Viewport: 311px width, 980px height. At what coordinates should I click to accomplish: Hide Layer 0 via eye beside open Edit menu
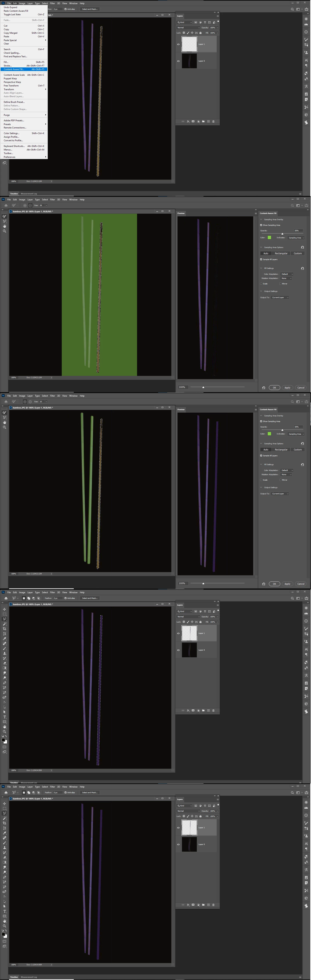[178, 61]
